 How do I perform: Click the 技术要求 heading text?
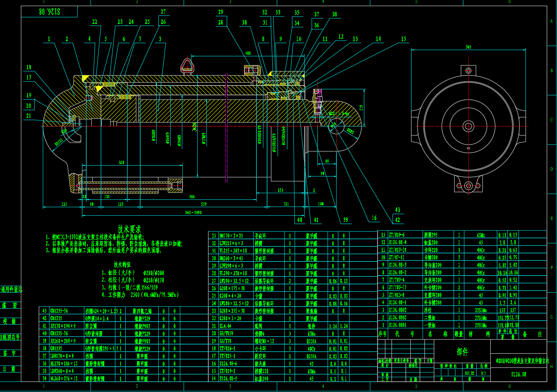129,229
